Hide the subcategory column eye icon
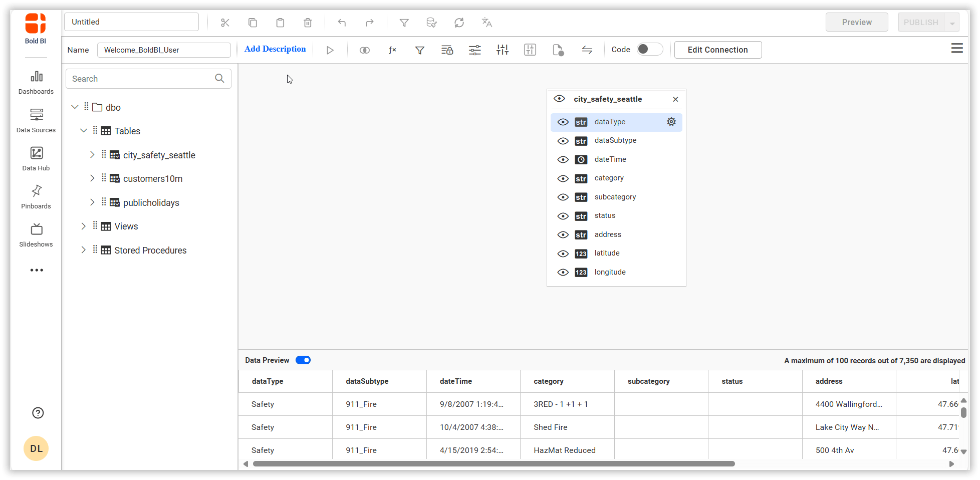Viewport: 980px width, 480px height. tap(563, 197)
